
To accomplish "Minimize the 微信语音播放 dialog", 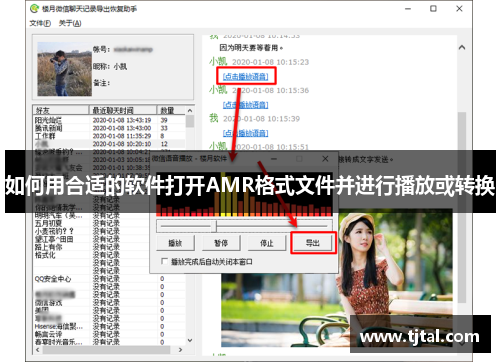I will (x=274, y=159).
